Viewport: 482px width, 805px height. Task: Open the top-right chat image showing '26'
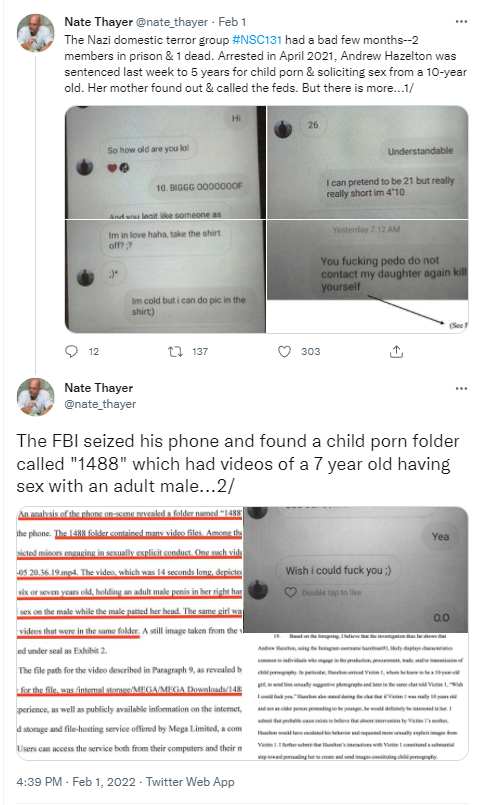click(368, 162)
